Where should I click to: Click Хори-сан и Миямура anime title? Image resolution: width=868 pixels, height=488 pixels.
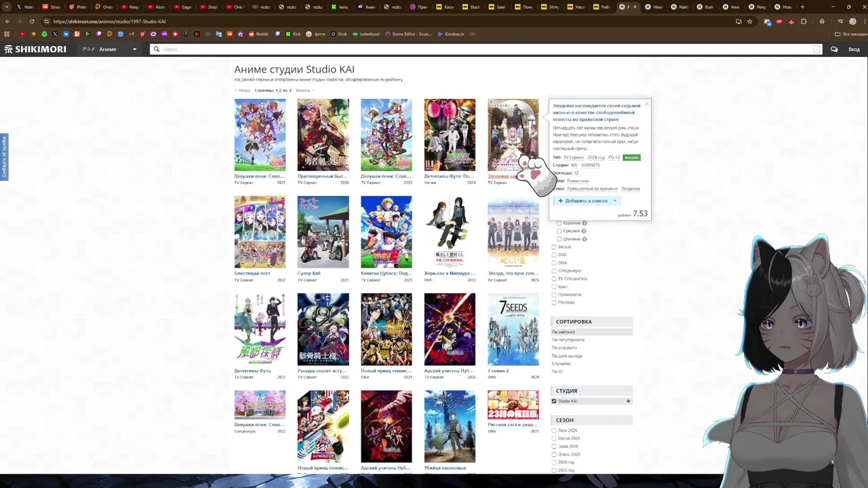pos(450,274)
